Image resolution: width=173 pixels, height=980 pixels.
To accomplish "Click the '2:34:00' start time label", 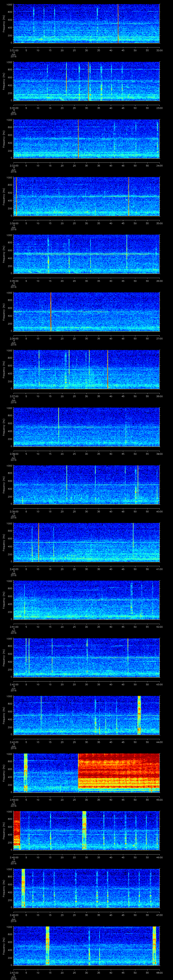I will [x=14, y=223].
